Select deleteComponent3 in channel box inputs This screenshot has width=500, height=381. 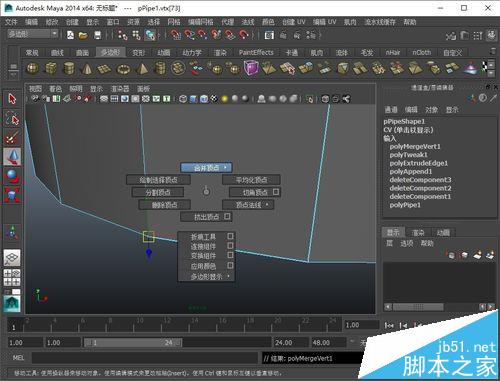[x=420, y=180]
